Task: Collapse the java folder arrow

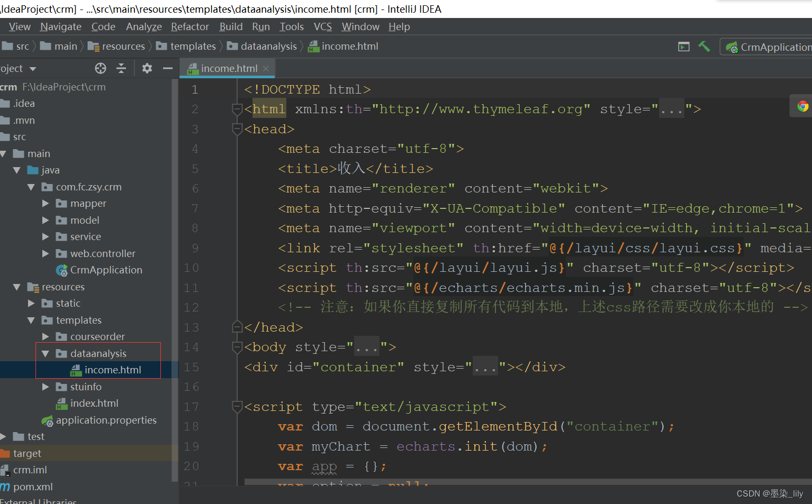Action: pos(17,170)
